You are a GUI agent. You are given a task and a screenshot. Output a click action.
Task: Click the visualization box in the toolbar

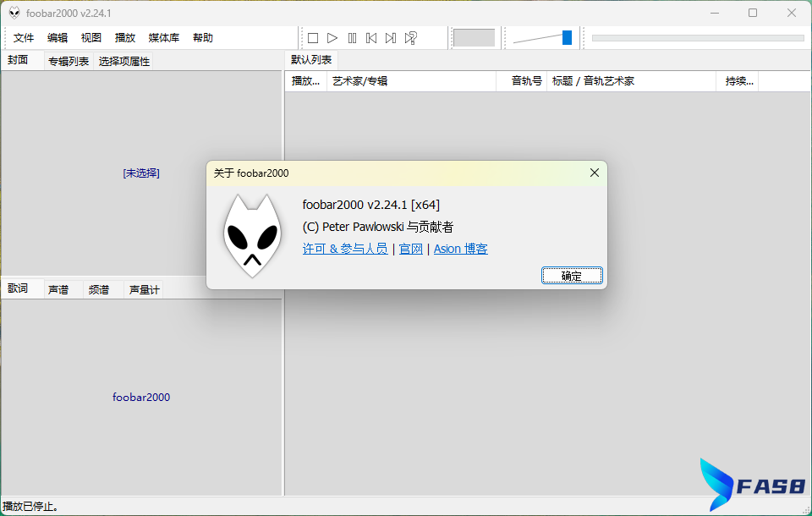point(474,38)
